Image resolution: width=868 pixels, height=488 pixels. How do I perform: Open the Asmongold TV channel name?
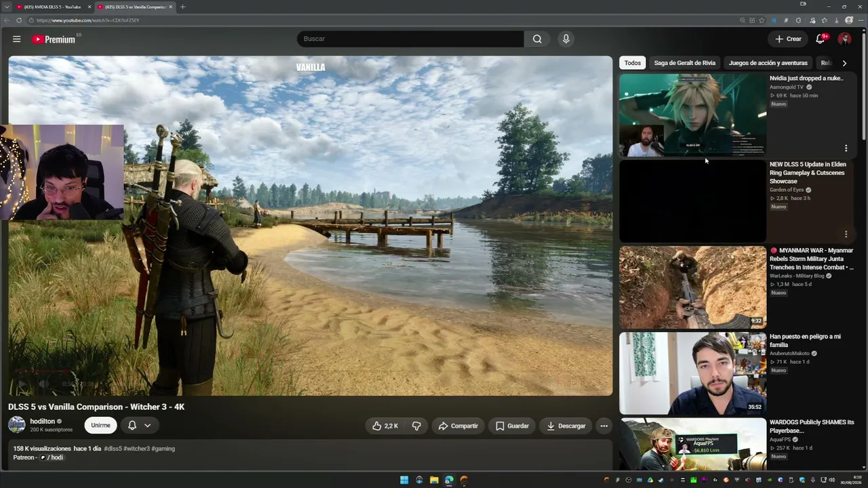(x=787, y=87)
